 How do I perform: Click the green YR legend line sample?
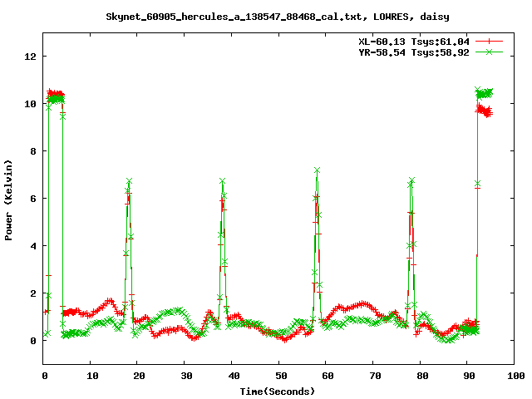(x=489, y=52)
